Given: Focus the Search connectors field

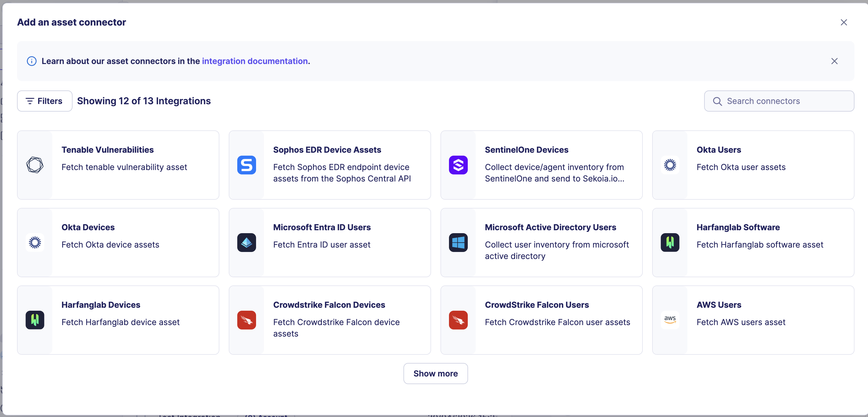Looking at the screenshot, I should [x=779, y=101].
